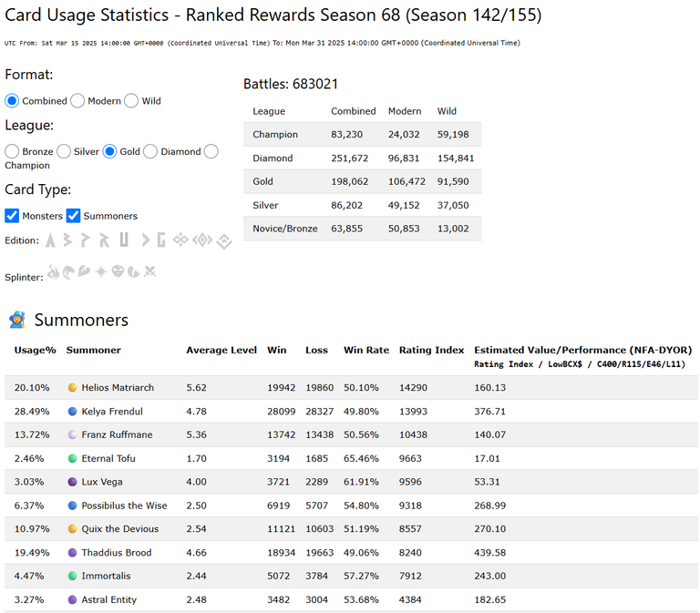Open the Thaddius Brood summoner entry

(x=117, y=553)
